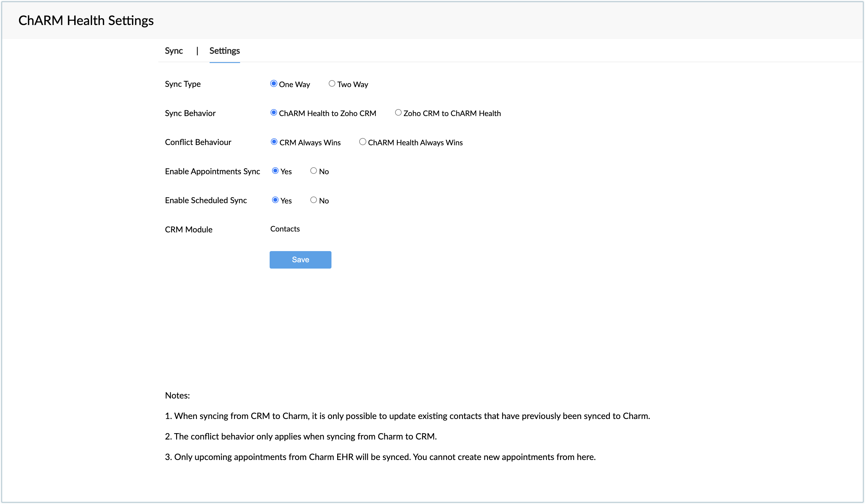Click the Save button

[x=300, y=260]
